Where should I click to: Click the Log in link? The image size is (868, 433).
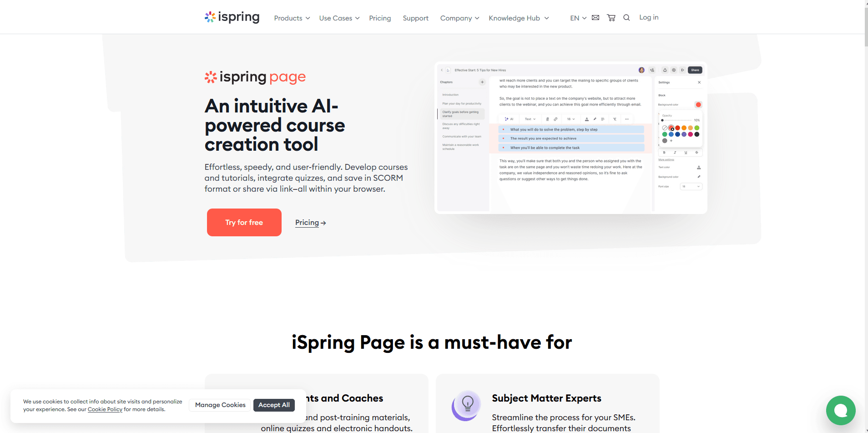click(649, 17)
